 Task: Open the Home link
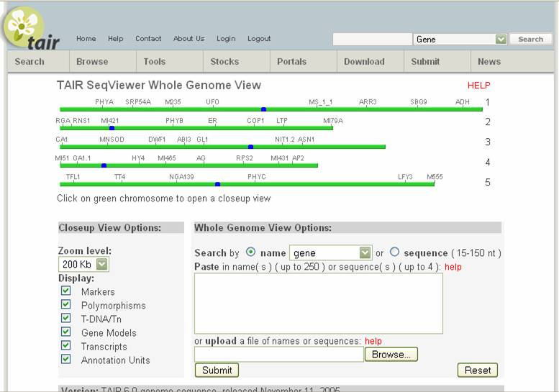coord(86,39)
